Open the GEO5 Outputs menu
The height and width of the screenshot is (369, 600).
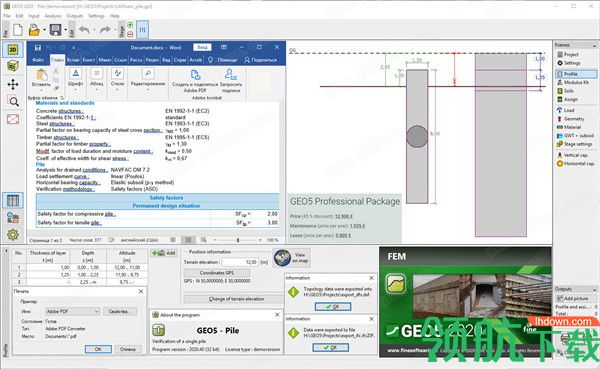coord(75,16)
